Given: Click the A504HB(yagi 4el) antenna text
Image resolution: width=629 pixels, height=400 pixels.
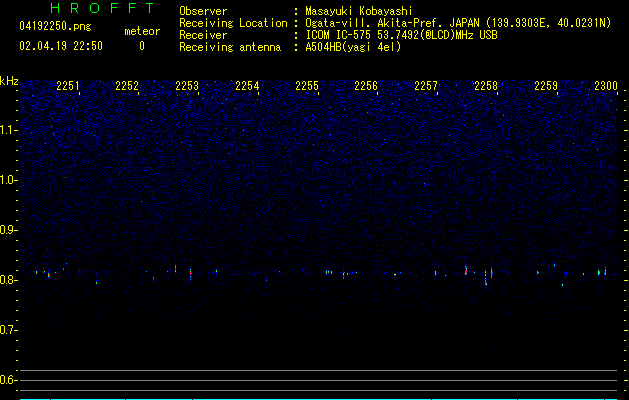Looking at the screenshot, I should pyautogui.click(x=353, y=47).
